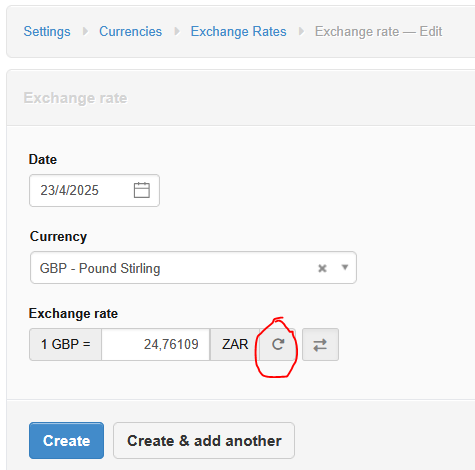Click the ZAR currency addon label
Viewport: 475px width, 470px height.
[235, 344]
